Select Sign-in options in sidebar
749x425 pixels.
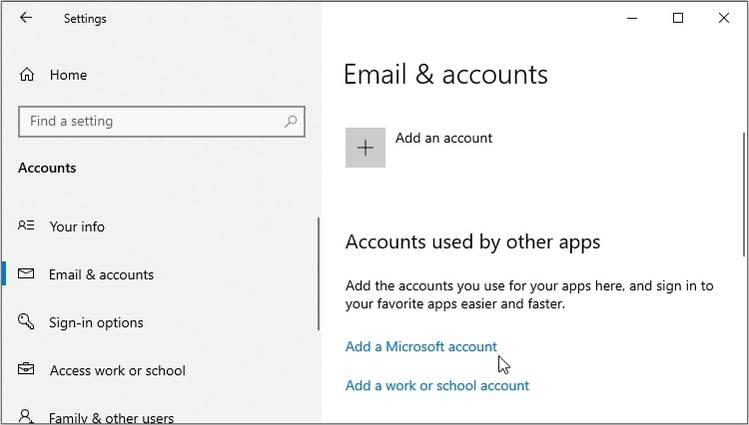pyautogui.click(x=96, y=323)
